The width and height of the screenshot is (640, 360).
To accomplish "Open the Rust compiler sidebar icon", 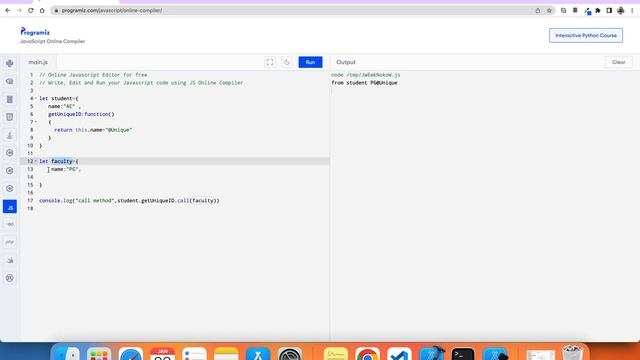I will (10, 278).
